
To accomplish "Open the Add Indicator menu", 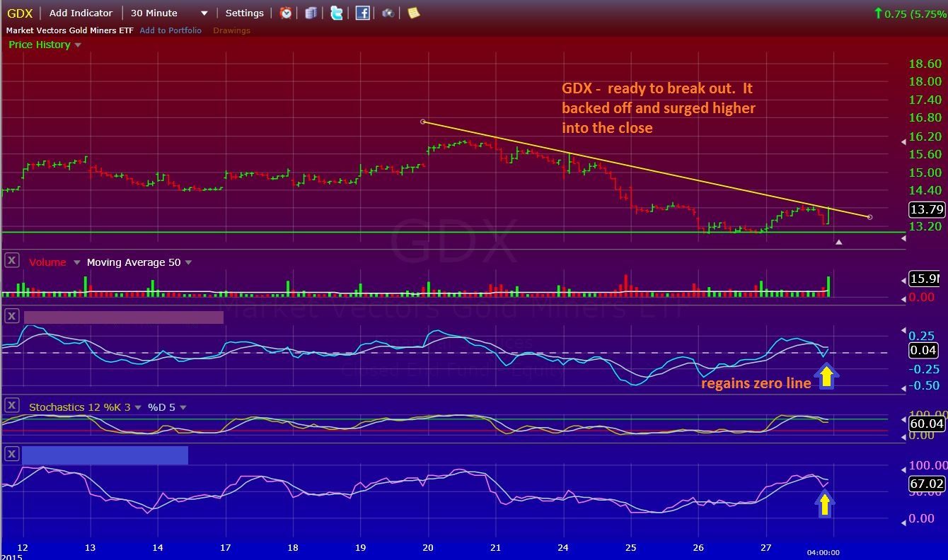I will pyautogui.click(x=81, y=13).
